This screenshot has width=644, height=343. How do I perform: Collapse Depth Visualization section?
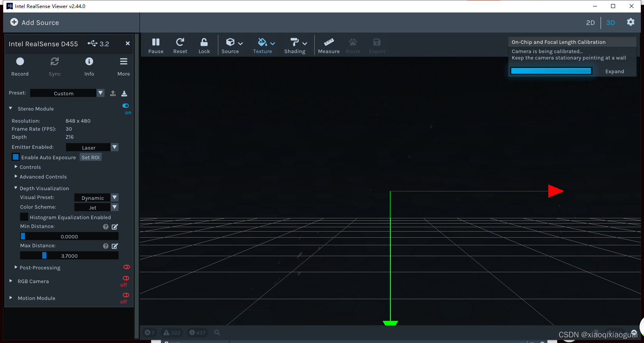16,188
